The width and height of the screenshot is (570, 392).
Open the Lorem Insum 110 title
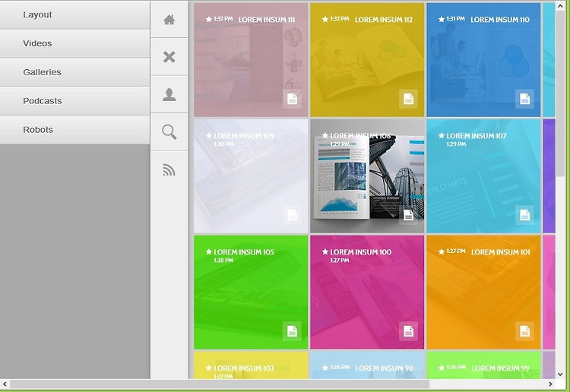point(500,20)
